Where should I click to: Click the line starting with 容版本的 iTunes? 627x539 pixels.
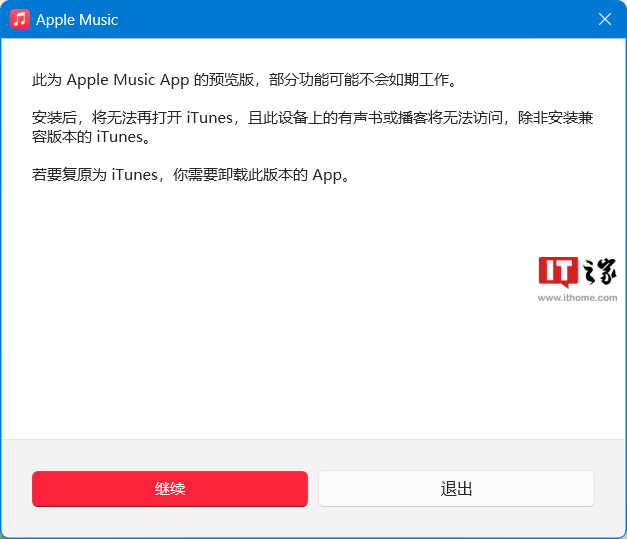pyautogui.click(x=92, y=137)
